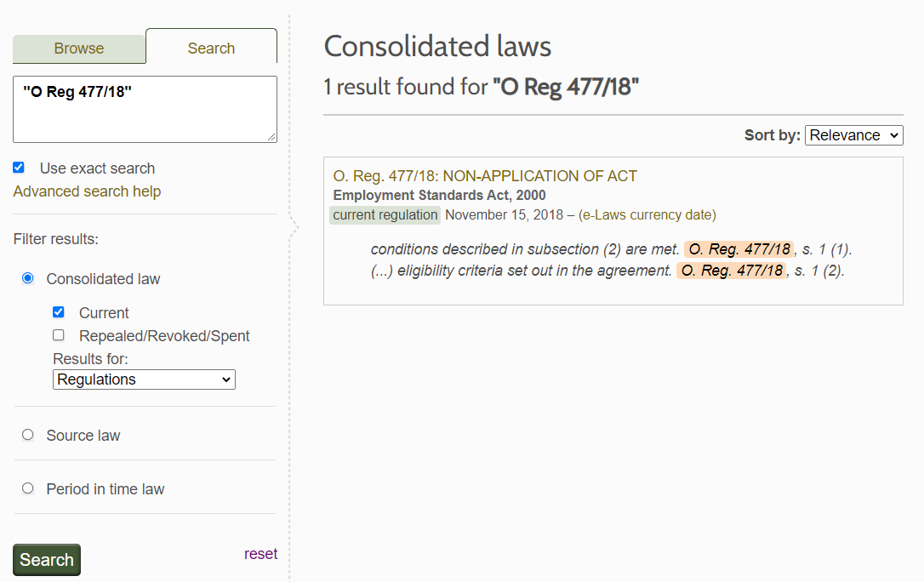Uncheck the Use exact search checkbox
924x582 pixels.
point(18,167)
